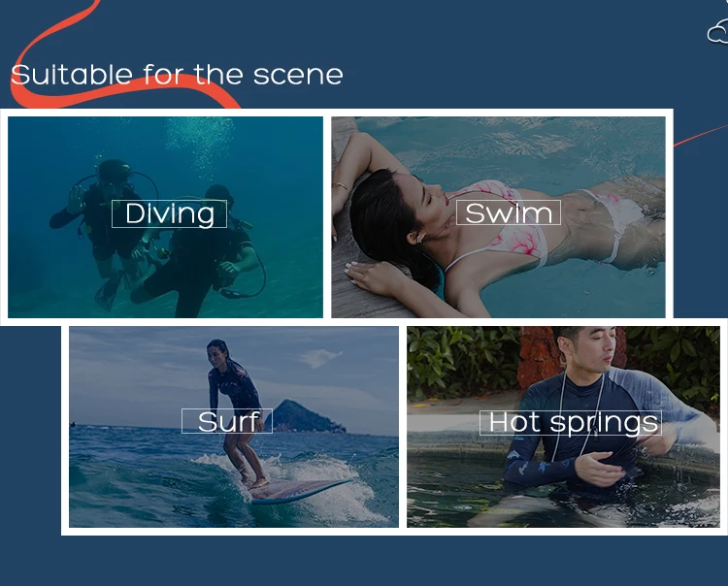Click the Diving label box
The height and width of the screenshot is (586, 728).
pyautogui.click(x=170, y=213)
